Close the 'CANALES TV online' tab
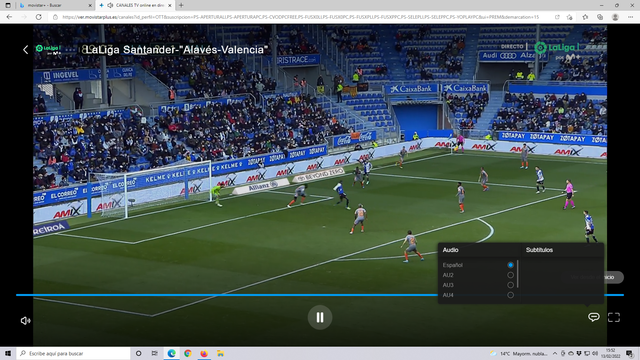This screenshot has height=360, width=640. click(170, 5)
